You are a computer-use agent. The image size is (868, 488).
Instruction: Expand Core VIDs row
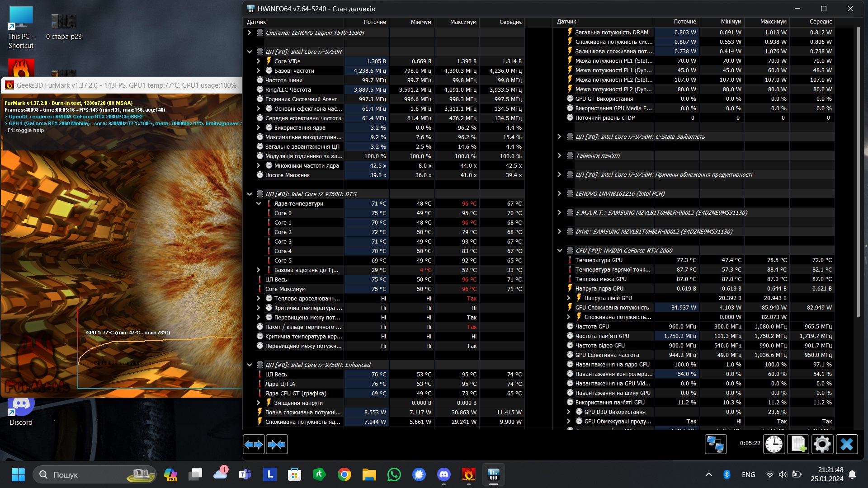259,61
